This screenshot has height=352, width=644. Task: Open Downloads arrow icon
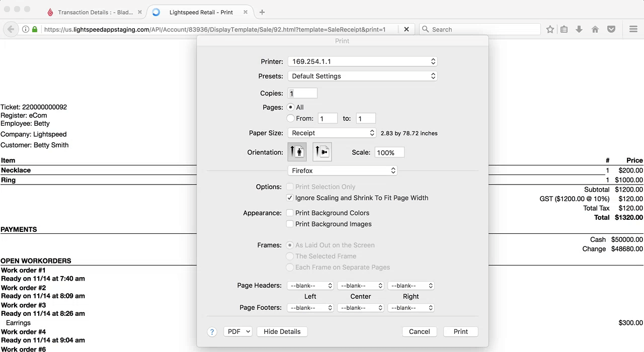click(x=579, y=29)
